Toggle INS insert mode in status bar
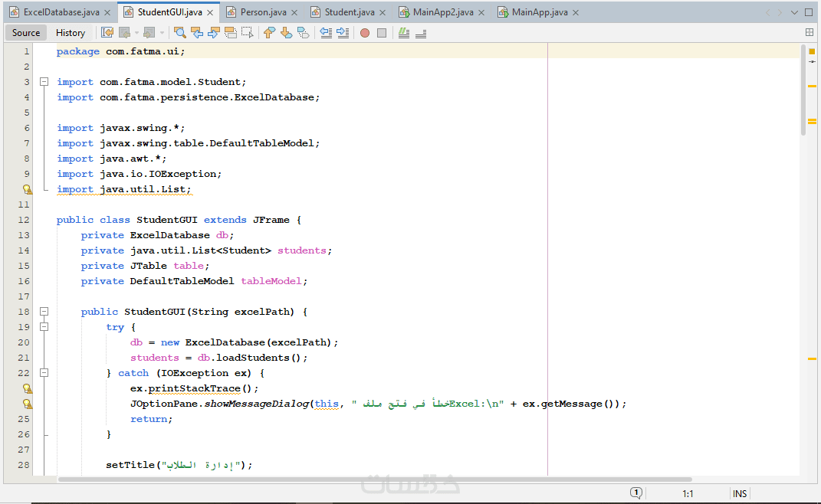The image size is (821, 504). pos(740,493)
